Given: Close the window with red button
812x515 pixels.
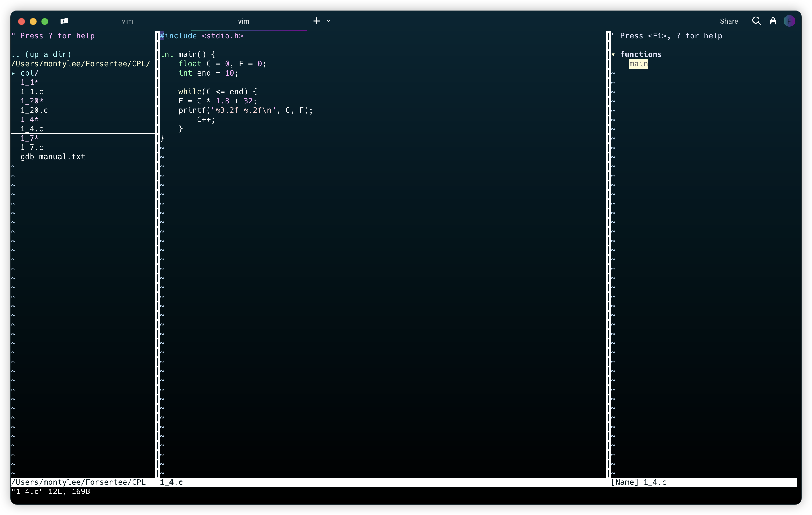Looking at the screenshot, I should (x=22, y=21).
